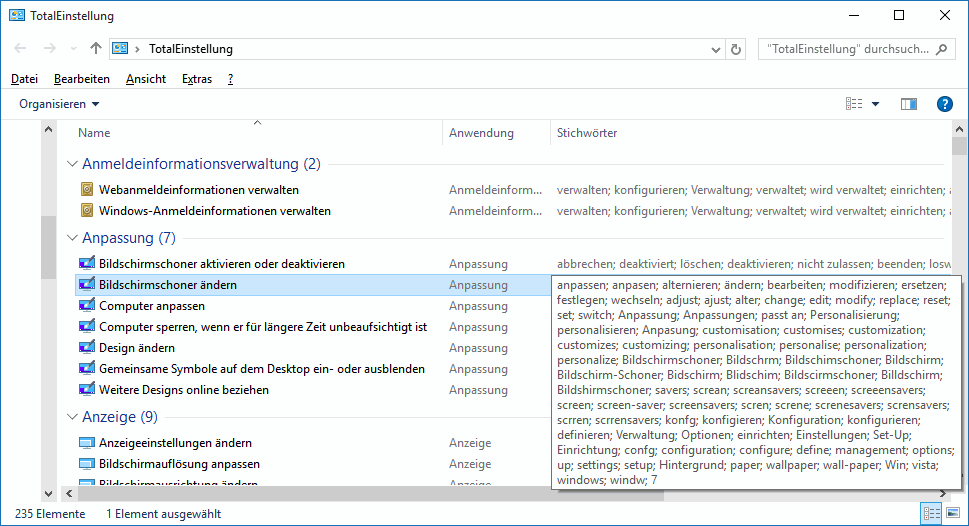This screenshot has height=526, width=969.
Task: Select Computer anpassen entry
Action: (x=152, y=306)
